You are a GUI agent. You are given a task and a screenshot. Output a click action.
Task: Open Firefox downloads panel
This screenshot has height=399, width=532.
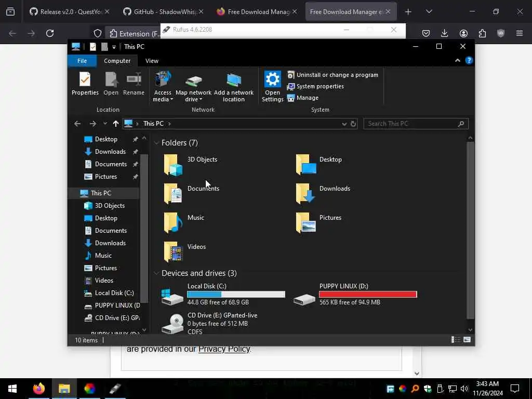pyautogui.click(x=445, y=33)
